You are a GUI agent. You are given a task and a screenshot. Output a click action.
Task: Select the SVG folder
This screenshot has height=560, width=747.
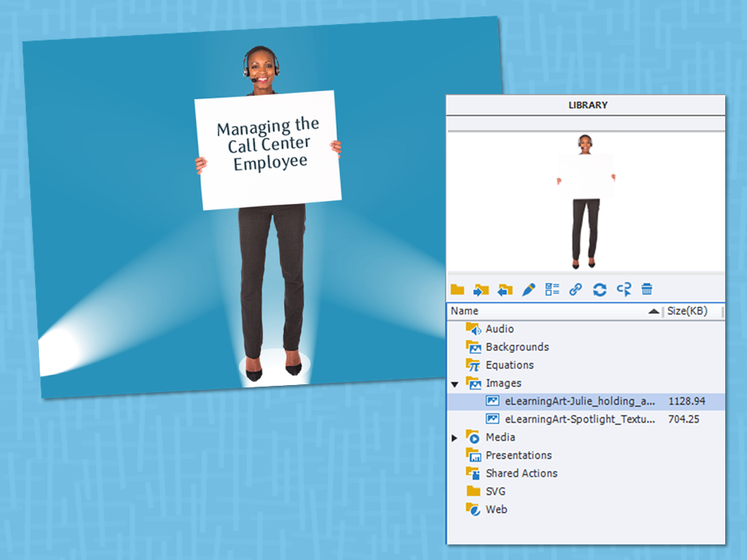point(585,491)
